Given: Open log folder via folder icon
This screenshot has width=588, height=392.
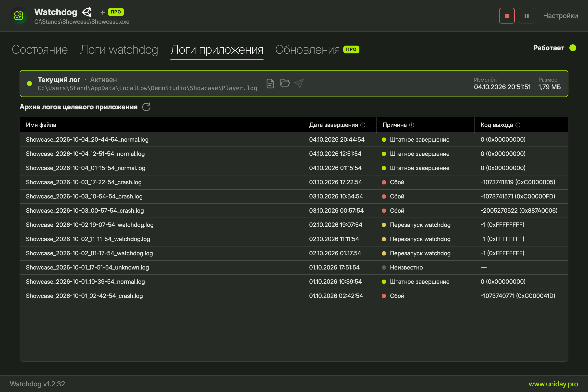Looking at the screenshot, I should tap(285, 83).
